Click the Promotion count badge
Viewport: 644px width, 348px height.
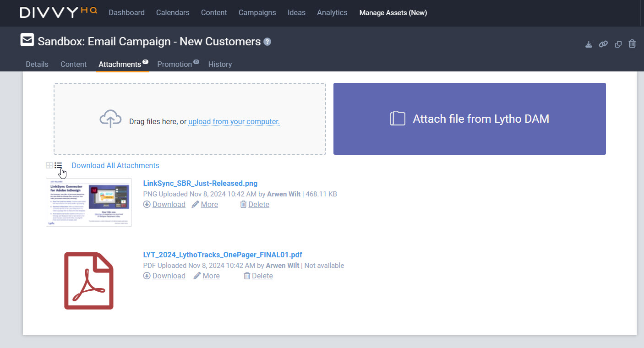(196, 62)
